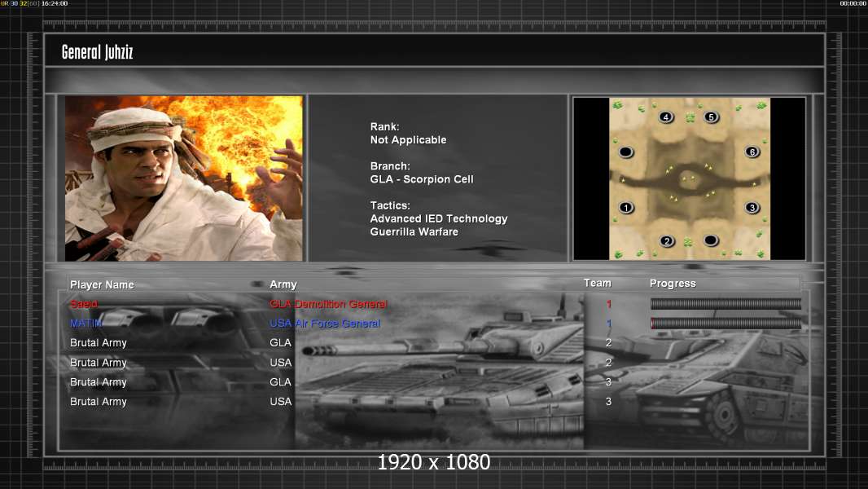The image size is (868, 489).
Task: Click the empty start marker left of marker 6
Action: (626, 152)
